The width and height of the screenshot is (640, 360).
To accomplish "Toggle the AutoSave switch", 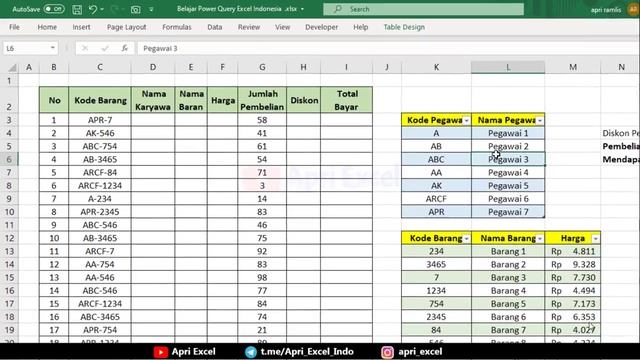I will 54,9.
